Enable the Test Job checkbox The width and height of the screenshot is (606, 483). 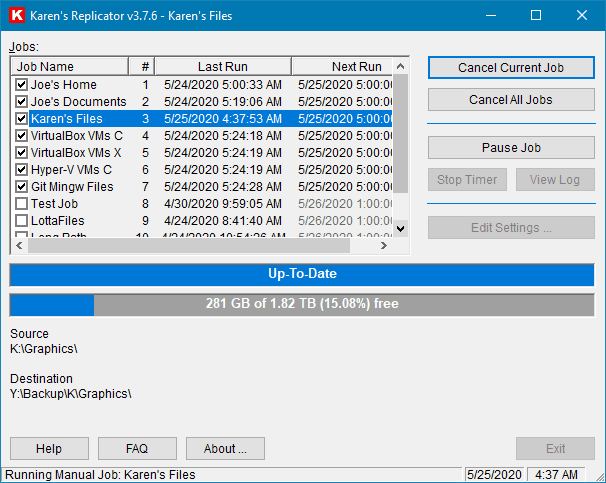click(21, 204)
